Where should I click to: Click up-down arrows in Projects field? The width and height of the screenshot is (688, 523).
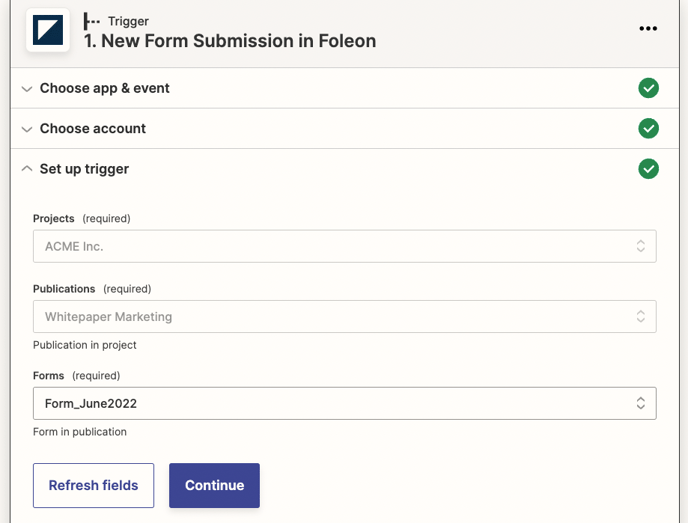pyautogui.click(x=641, y=246)
